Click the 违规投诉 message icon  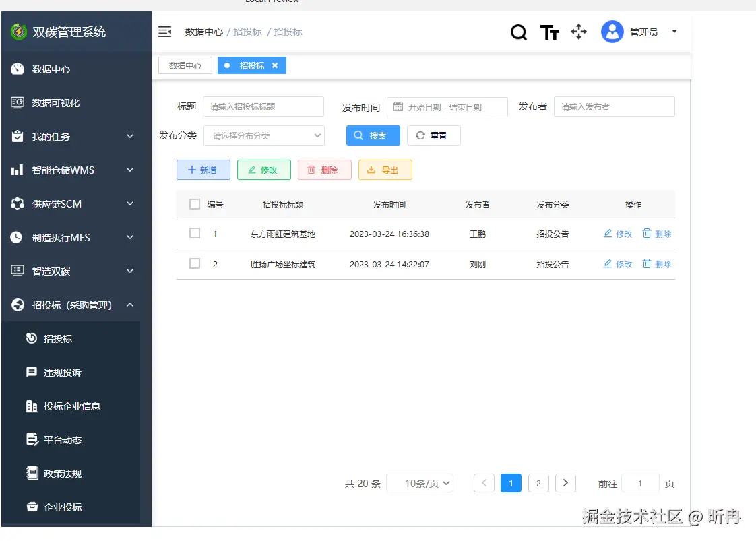tap(32, 372)
